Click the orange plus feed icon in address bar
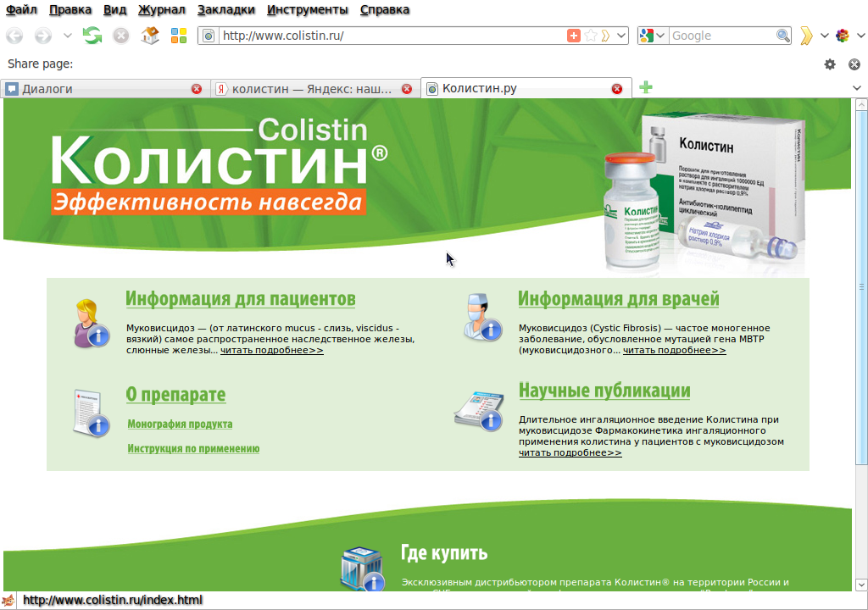The height and width of the screenshot is (610, 868). pyautogui.click(x=574, y=36)
